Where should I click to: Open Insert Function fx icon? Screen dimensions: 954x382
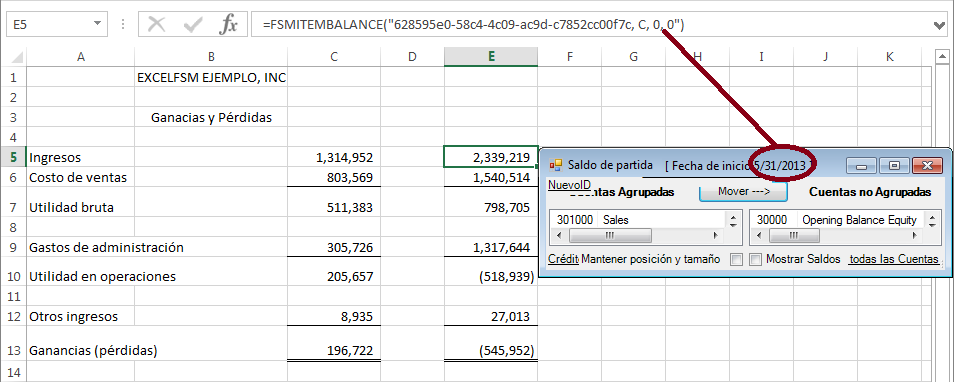pyautogui.click(x=228, y=25)
